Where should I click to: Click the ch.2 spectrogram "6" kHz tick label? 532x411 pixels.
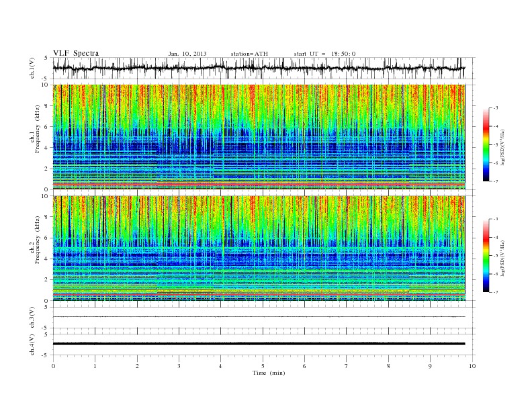[x=46, y=238]
